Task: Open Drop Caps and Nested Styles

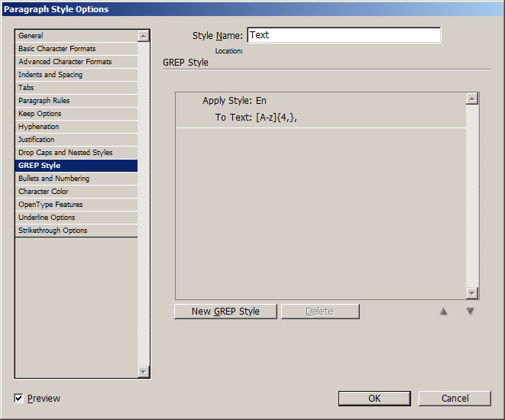Action: 76,153
